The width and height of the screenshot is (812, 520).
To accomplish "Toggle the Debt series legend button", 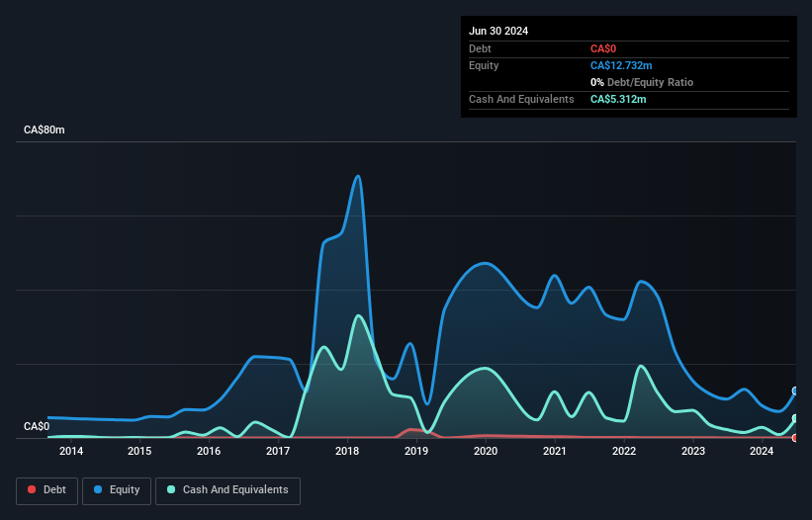I will [x=47, y=490].
